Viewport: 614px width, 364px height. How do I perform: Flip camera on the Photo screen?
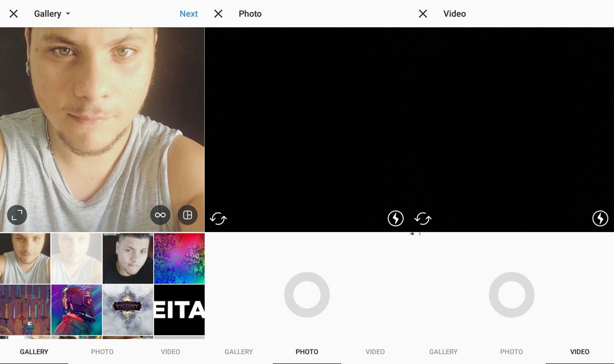(218, 219)
